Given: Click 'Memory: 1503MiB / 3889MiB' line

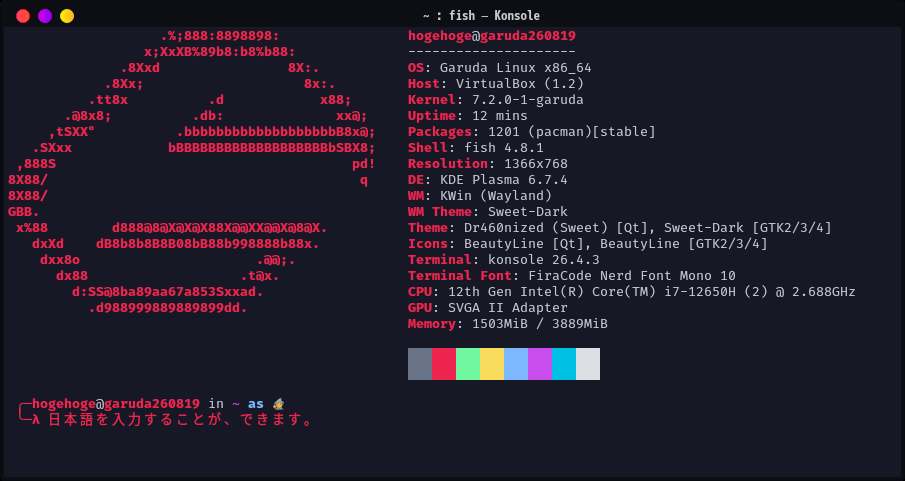Looking at the screenshot, I should tap(508, 323).
